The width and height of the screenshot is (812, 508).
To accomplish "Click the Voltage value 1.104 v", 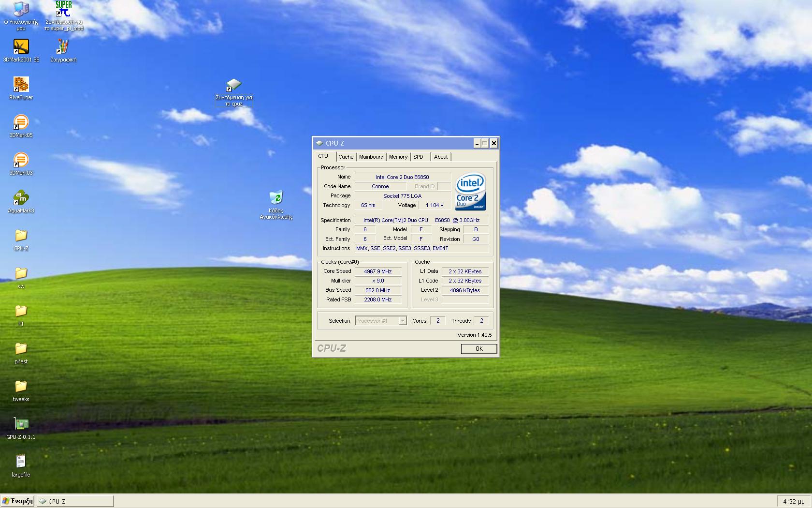I will coord(435,205).
